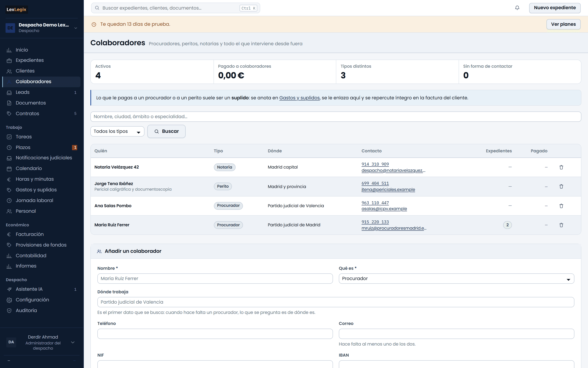The height and width of the screenshot is (368, 588).
Task: Click email jtena@periciales.example
Action: (388, 190)
